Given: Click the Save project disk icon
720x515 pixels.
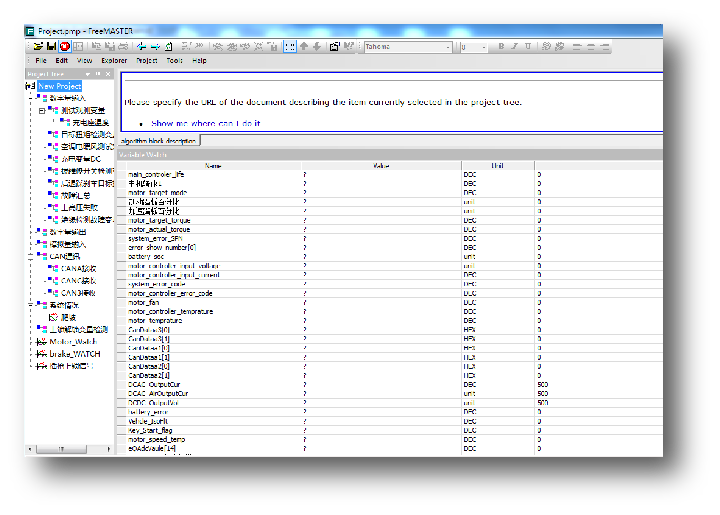Looking at the screenshot, I should 51,46.
